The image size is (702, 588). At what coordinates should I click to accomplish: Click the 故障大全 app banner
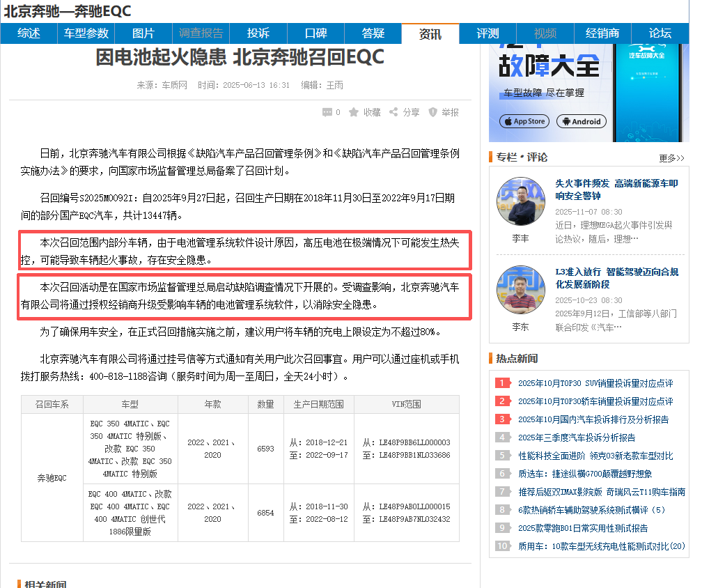(588, 93)
